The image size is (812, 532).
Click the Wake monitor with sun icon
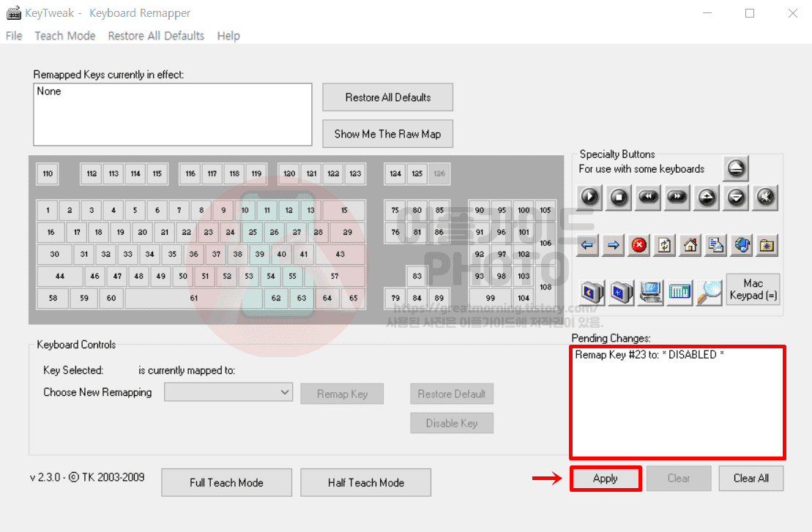point(622,293)
